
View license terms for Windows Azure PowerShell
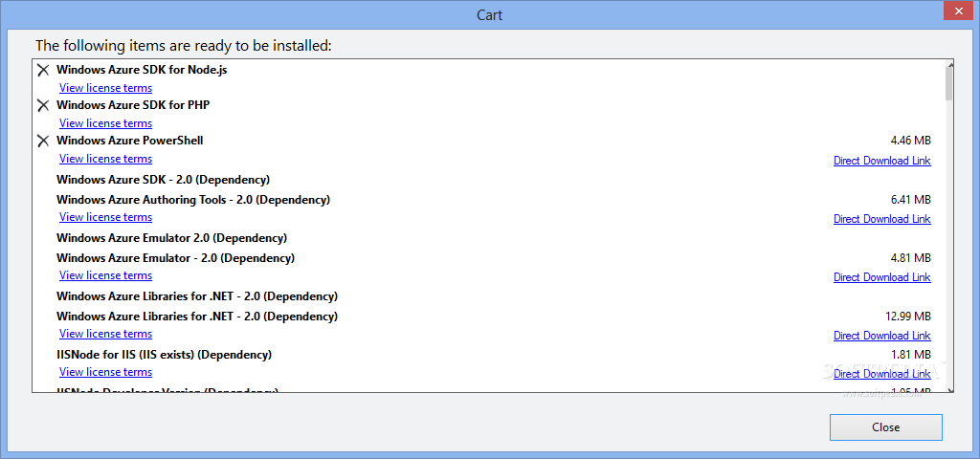pyautogui.click(x=105, y=159)
